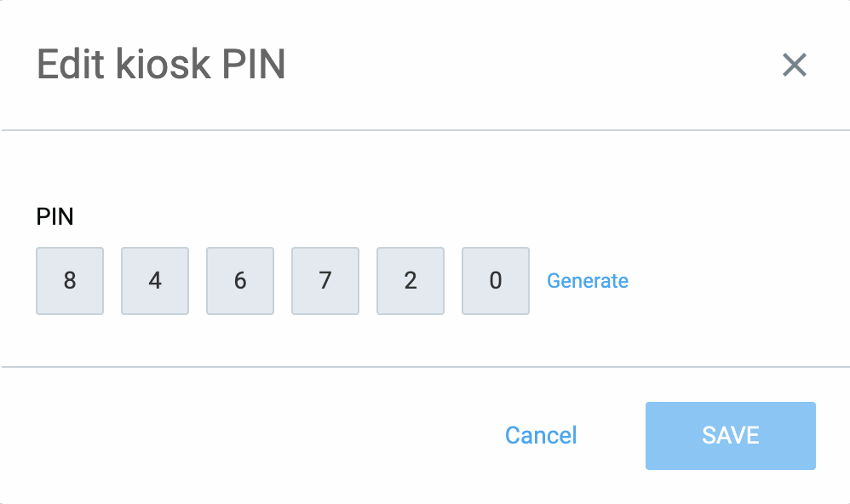850x504 pixels.
Task: Click the PIN digit field showing 7
Action: click(x=325, y=281)
